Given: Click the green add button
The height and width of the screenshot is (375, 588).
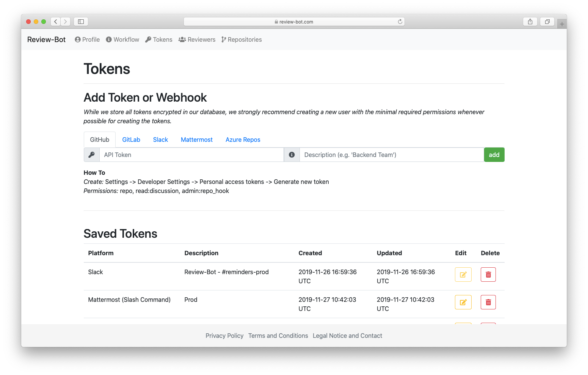Looking at the screenshot, I should coord(494,155).
